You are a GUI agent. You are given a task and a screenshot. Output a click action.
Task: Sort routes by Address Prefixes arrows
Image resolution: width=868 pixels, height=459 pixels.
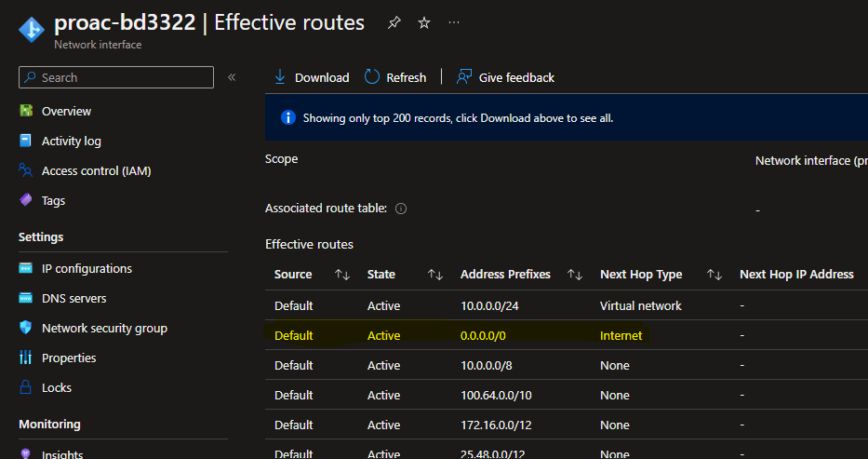click(575, 275)
